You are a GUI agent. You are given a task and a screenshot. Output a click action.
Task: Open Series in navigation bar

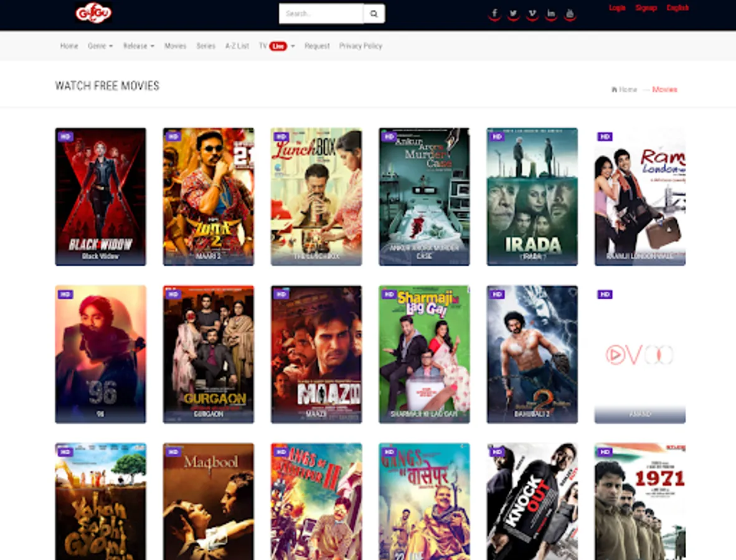(x=205, y=46)
